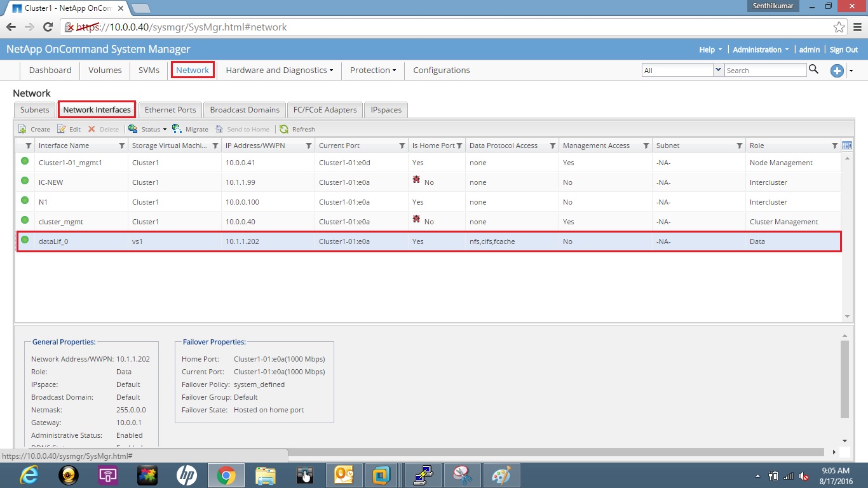Open Internet Explorer from the taskbar
The height and width of the screenshot is (488, 868).
coord(29,475)
